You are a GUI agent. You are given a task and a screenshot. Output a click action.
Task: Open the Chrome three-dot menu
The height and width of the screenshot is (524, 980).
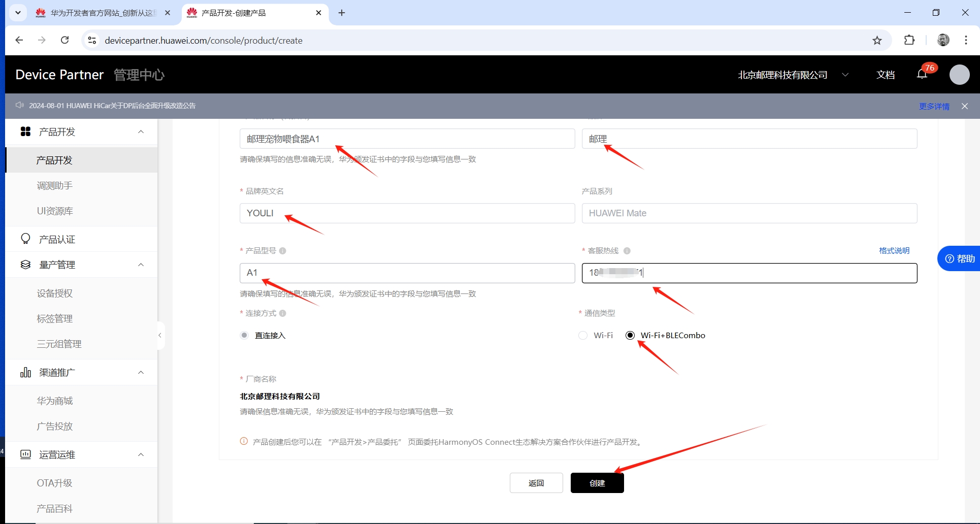(966, 40)
